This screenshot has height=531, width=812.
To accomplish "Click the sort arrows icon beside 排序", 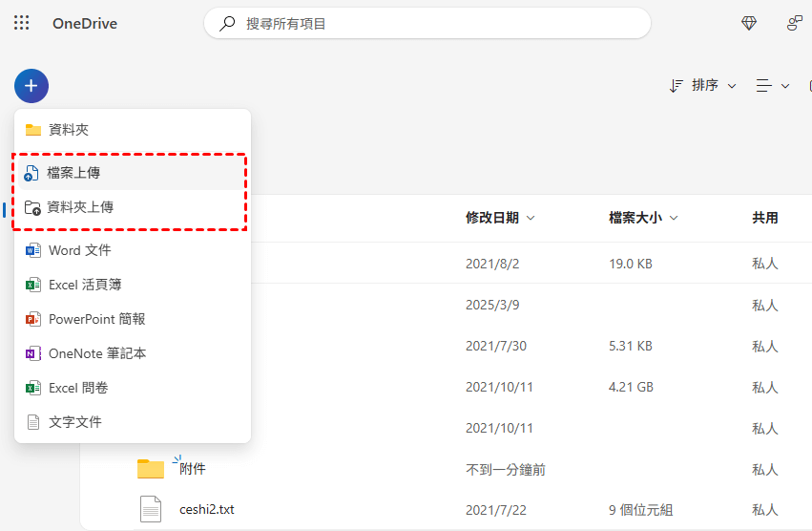I will [677, 86].
